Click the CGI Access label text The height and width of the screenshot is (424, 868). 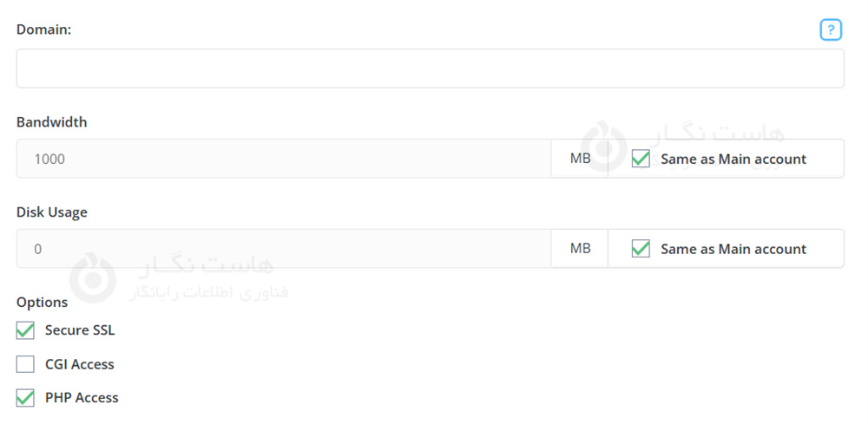(80, 364)
